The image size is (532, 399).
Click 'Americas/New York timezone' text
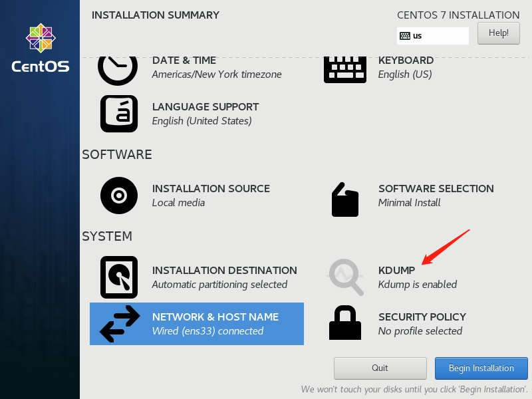[x=217, y=74]
